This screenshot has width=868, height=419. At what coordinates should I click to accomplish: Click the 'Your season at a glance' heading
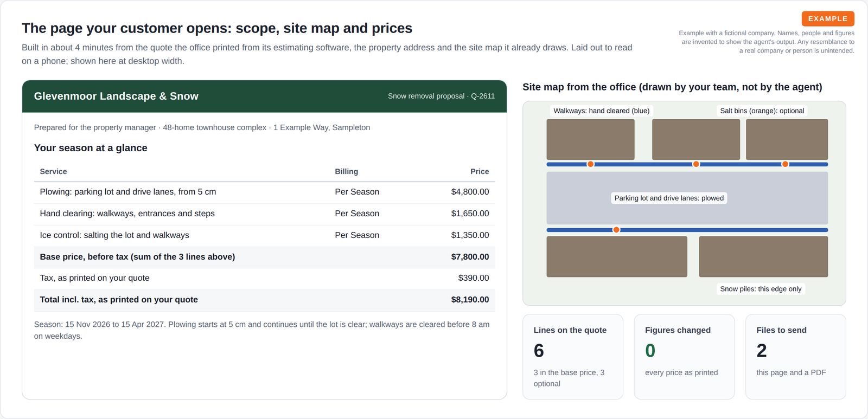91,148
